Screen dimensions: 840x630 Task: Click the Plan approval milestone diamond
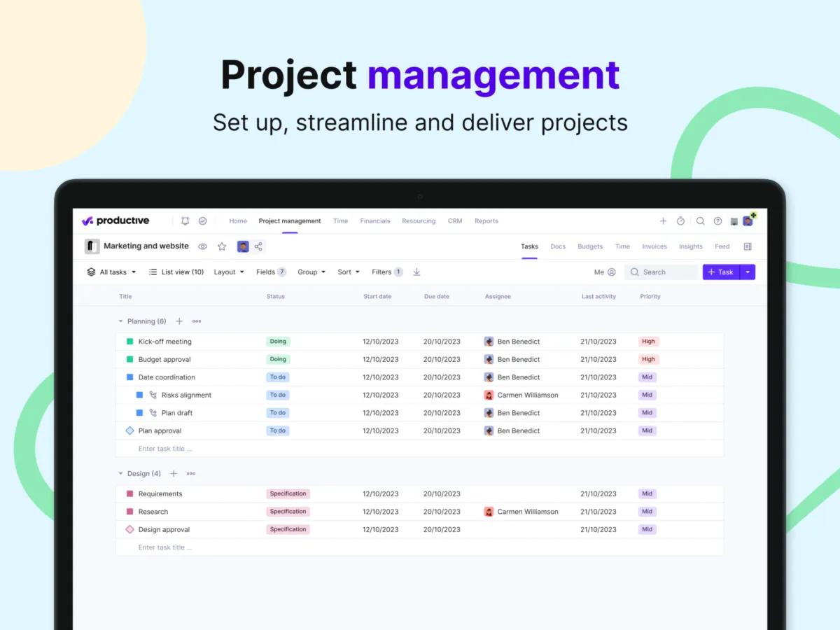point(129,430)
